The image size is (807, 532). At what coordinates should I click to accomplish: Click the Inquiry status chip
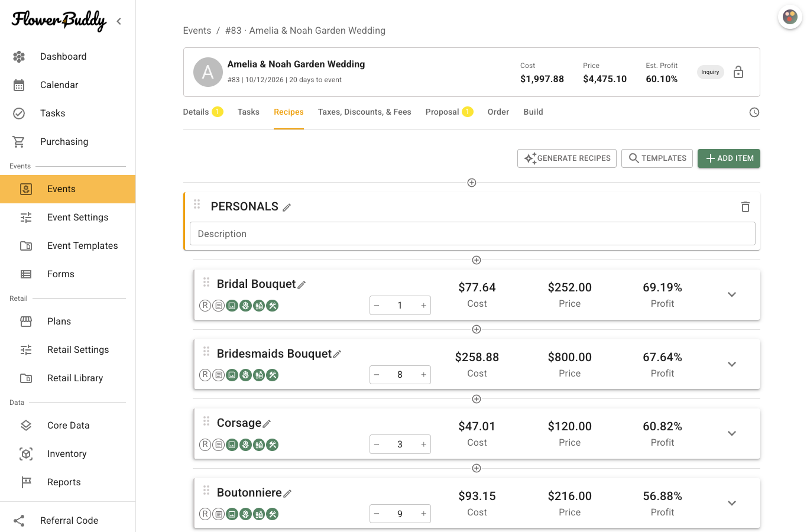pos(710,72)
